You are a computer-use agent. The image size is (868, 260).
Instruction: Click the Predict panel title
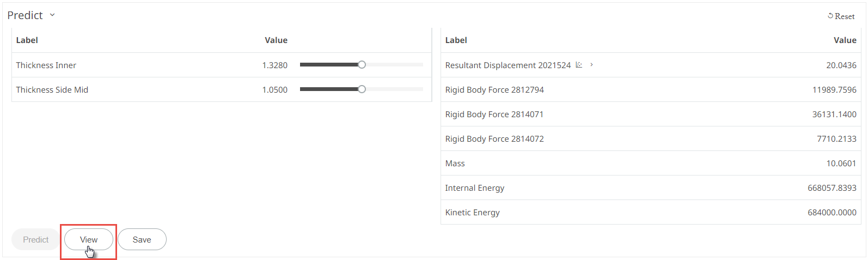[x=25, y=15]
